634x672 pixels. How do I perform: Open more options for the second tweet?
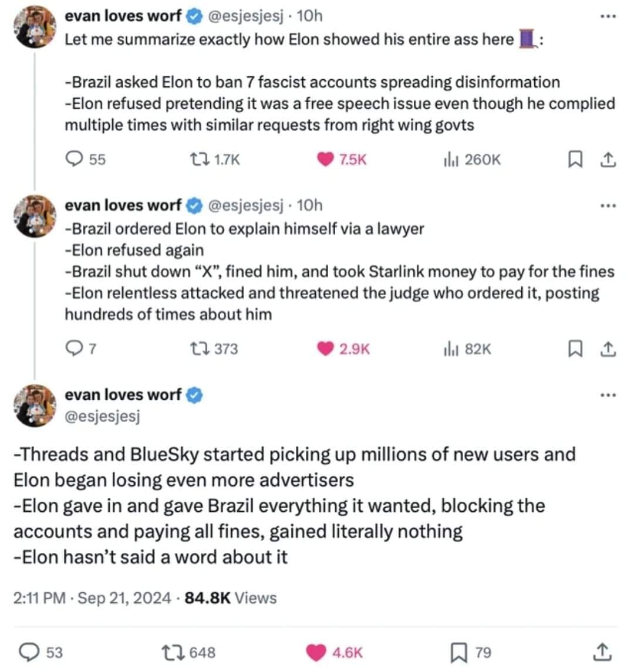[x=609, y=206]
